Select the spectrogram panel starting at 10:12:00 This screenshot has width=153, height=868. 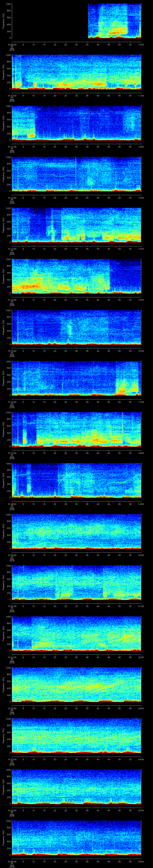click(x=77, y=174)
